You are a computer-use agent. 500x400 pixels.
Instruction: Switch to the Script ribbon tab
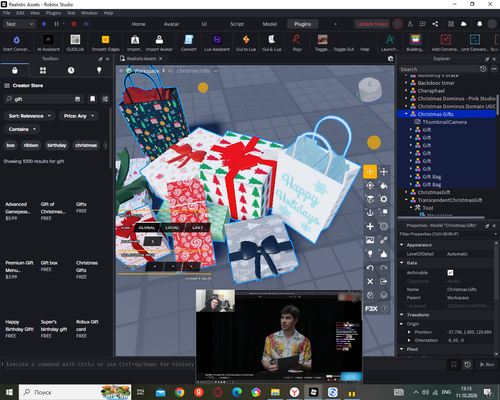tap(237, 24)
